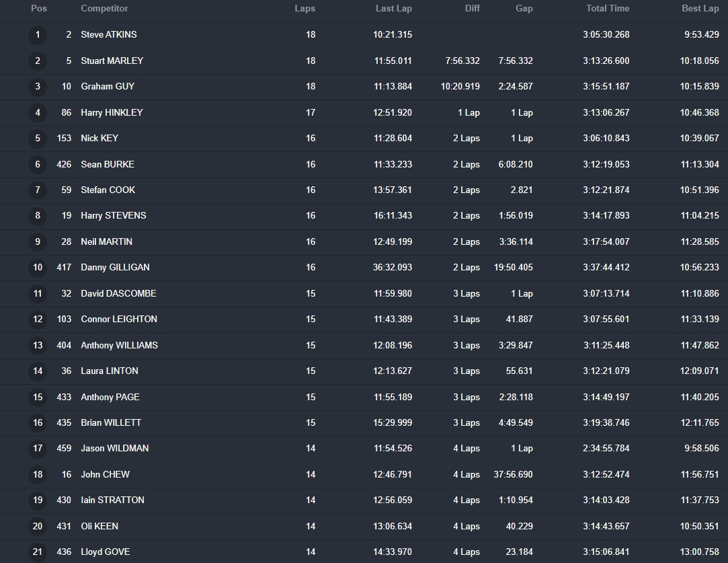728x563 pixels.
Task: Open competitor Steve ATKINS
Action: [108, 34]
